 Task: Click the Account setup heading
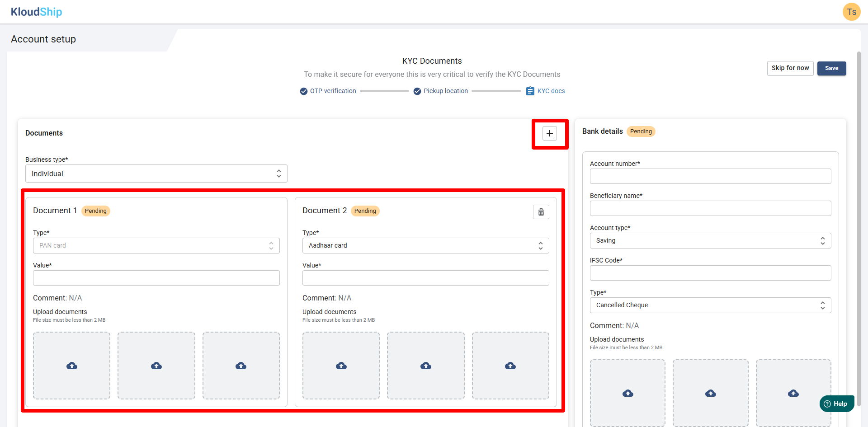43,39
